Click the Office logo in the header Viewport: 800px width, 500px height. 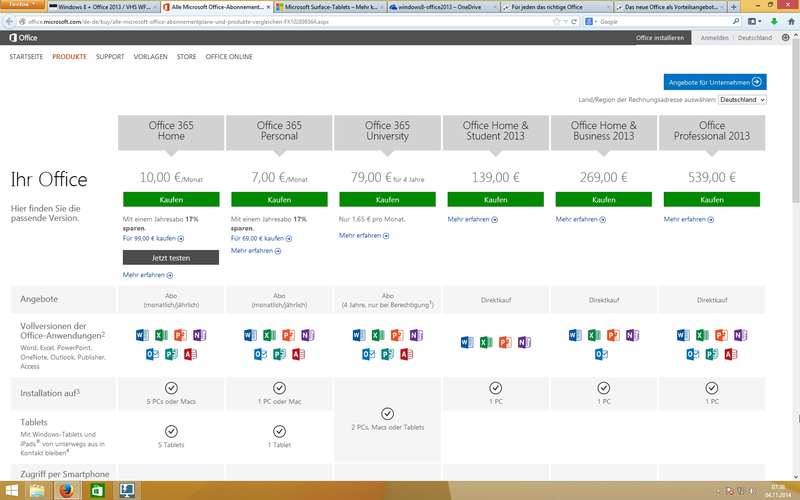pos(22,38)
